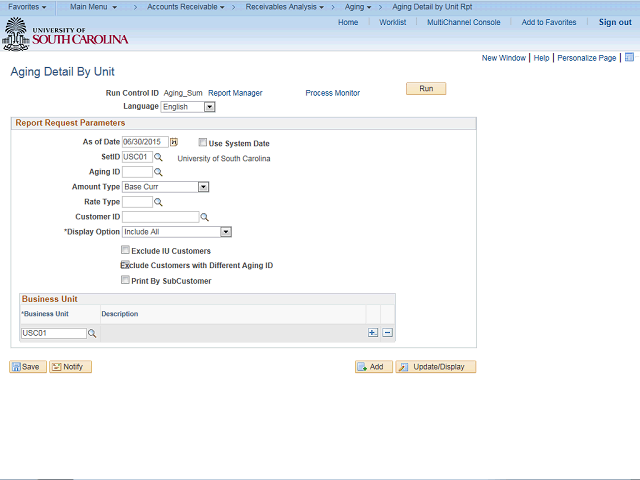Expand Accounts Receivable breadcrumb menu

pos(186,7)
